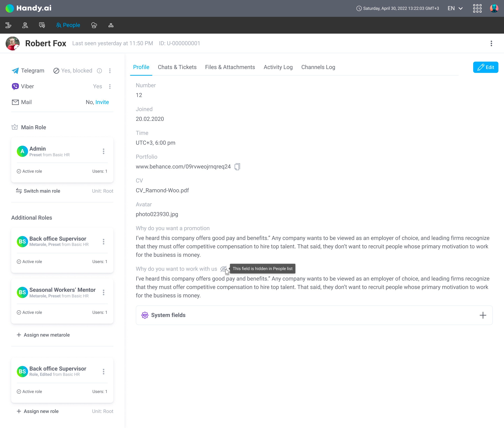Open Admin role card options menu
Screen dimensions: 504x428
(x=104, y=151)
